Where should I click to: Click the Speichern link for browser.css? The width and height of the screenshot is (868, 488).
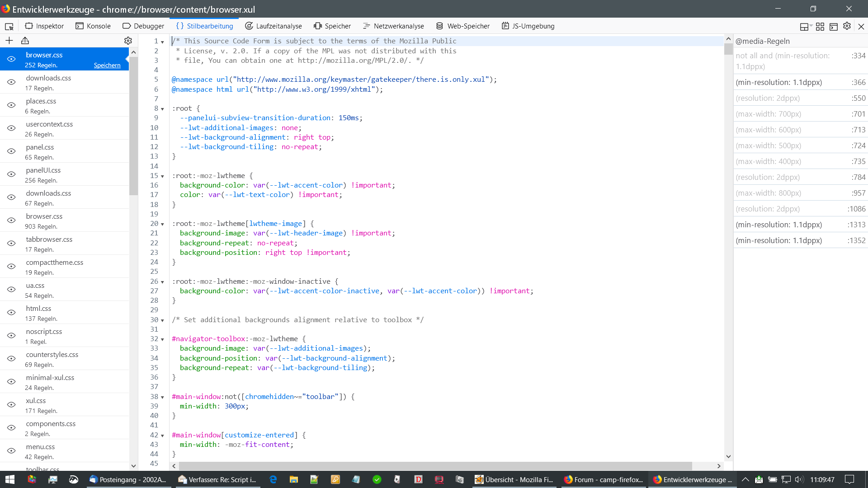point(107,66)
